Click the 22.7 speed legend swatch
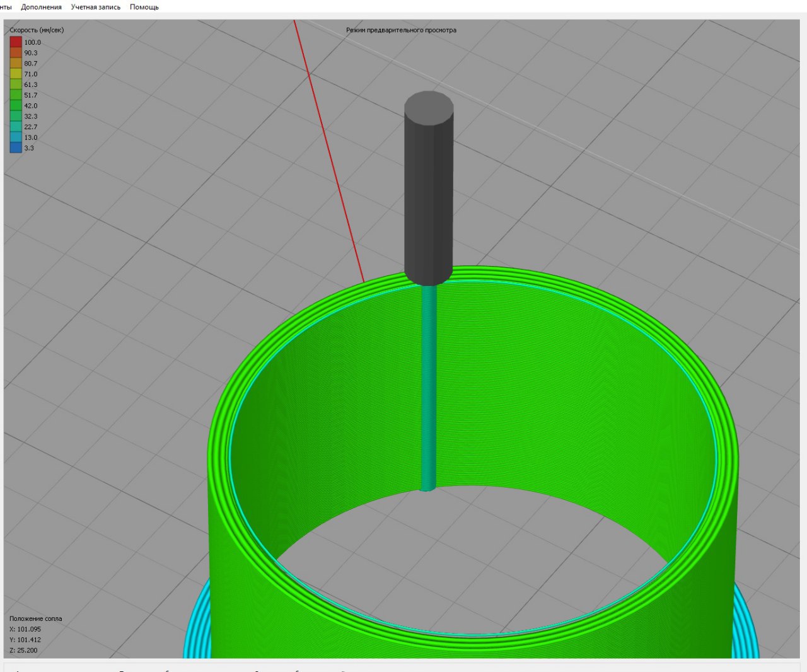Image resolution: width=807 pixels, height=672 pixels. pos(16,127)
